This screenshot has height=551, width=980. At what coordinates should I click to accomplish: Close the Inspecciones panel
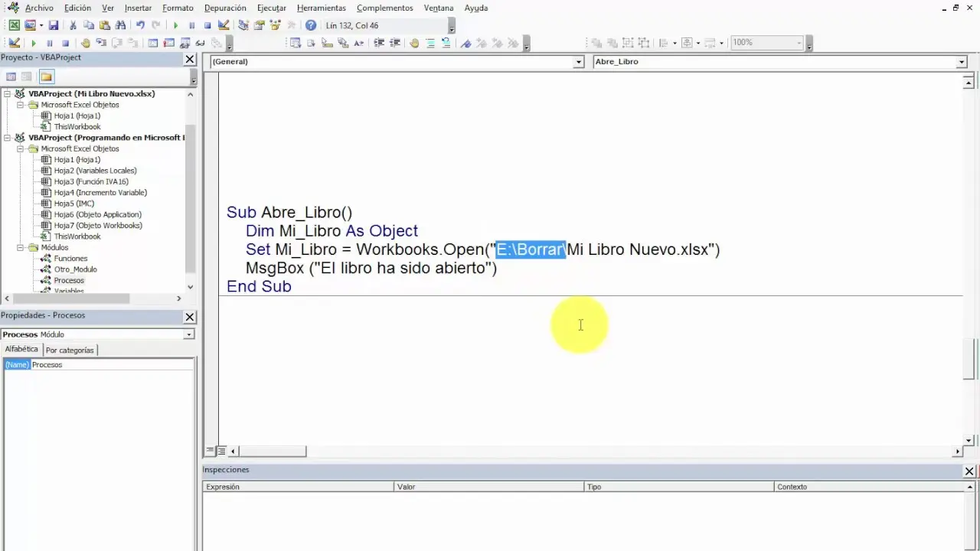click(x=969, y=471)
